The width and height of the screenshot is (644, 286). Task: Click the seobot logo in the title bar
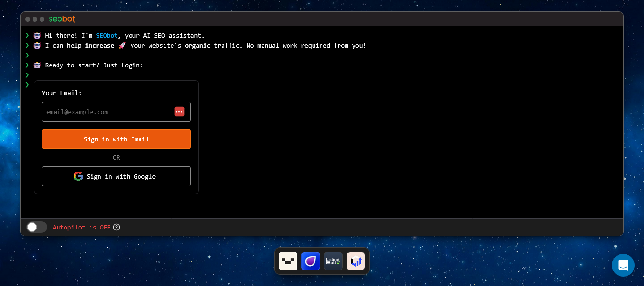click(x=62, y=19)
